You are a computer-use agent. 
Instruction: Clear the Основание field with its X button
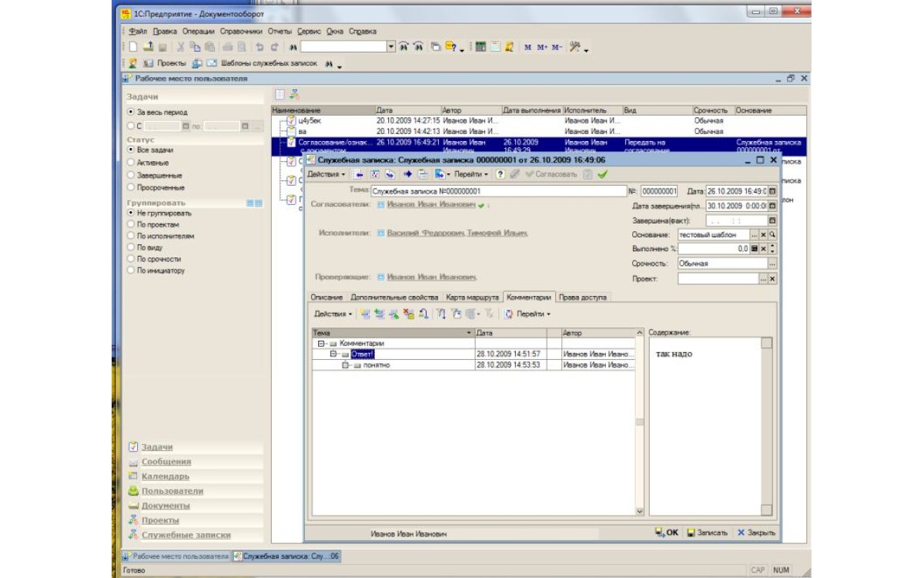click(763, 234)
